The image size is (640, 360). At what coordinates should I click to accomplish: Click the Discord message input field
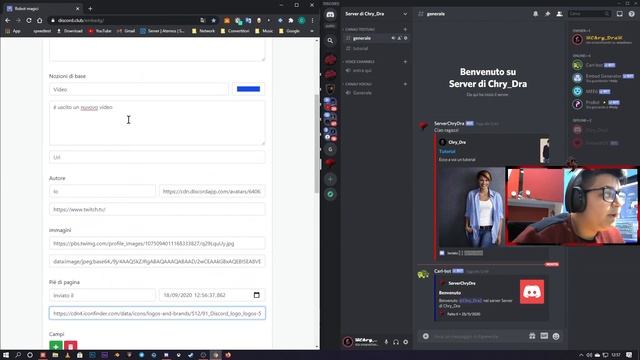point(478,336)
